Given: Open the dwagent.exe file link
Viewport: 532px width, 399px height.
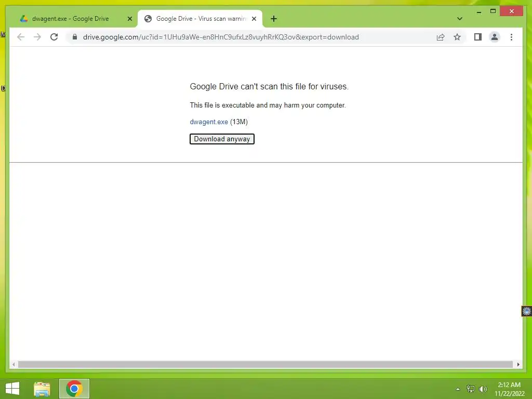Looking at the screenshot, I should pos(209,122).
